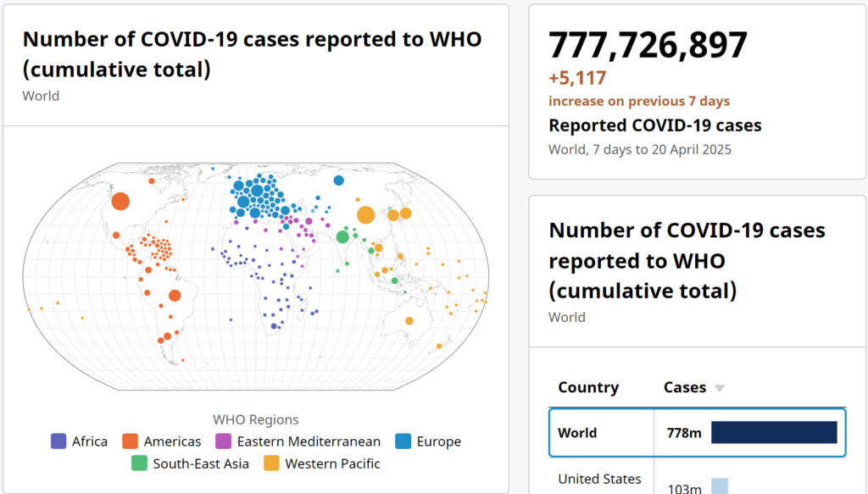Click the blue Russia bubble
This screenshot has height=494, width=868.
click(339, 180)
